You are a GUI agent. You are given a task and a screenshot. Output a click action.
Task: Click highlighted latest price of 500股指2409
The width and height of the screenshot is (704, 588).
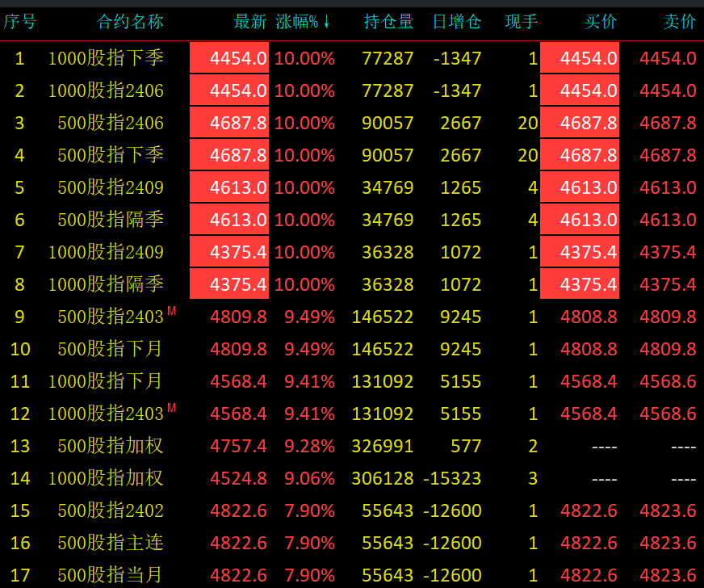point(230,187)
